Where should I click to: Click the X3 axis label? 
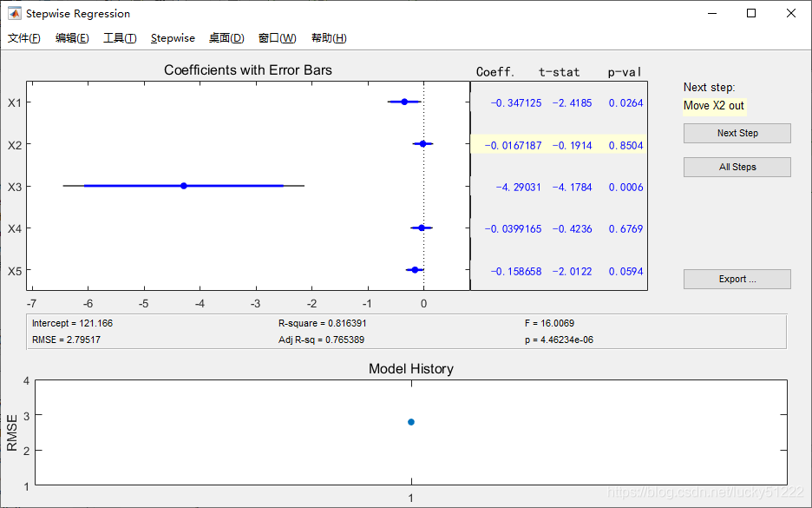coord(15,187)
